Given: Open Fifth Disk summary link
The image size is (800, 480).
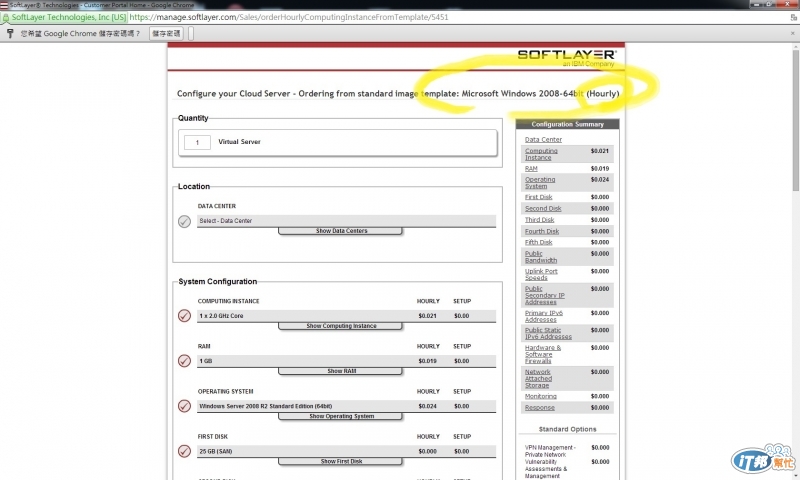Looking at the screenshot, I should (538, 242).
